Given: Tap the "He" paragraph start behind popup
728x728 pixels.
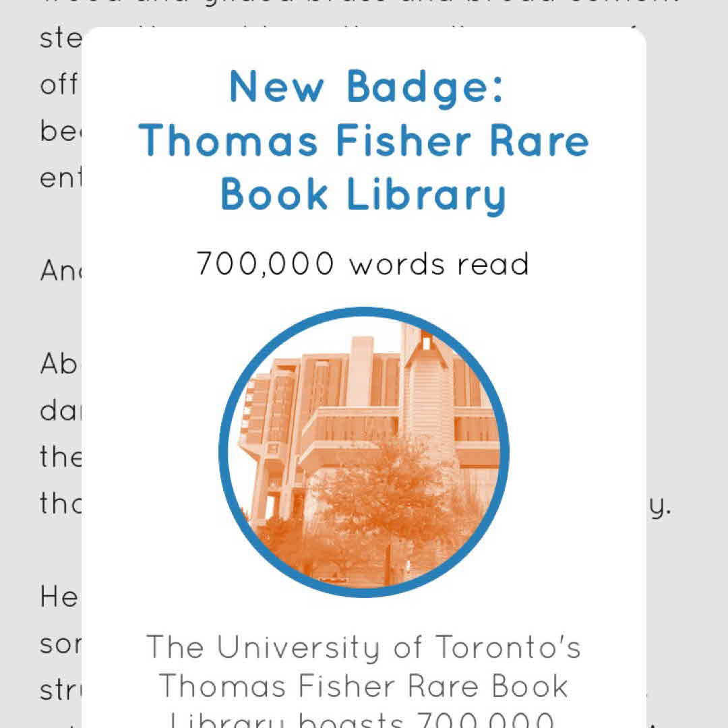Looking at the screenshot, I should (x=61, y=597).
